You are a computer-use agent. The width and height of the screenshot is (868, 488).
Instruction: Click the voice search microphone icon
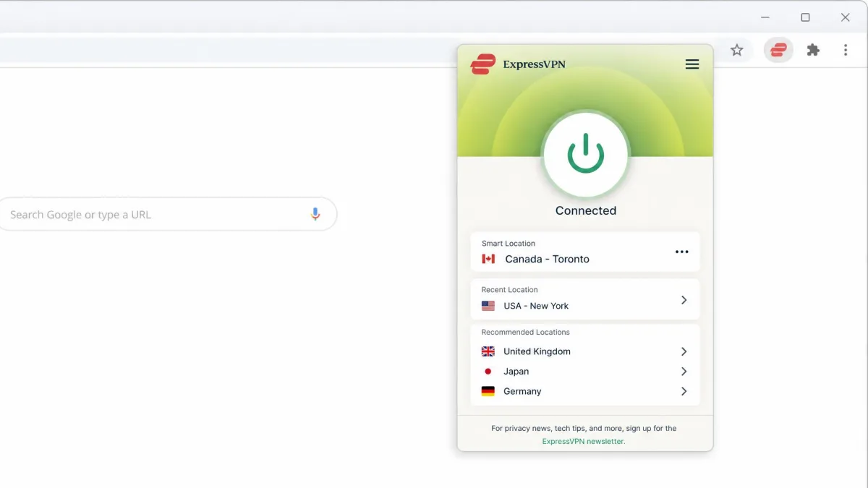point(315,214)
